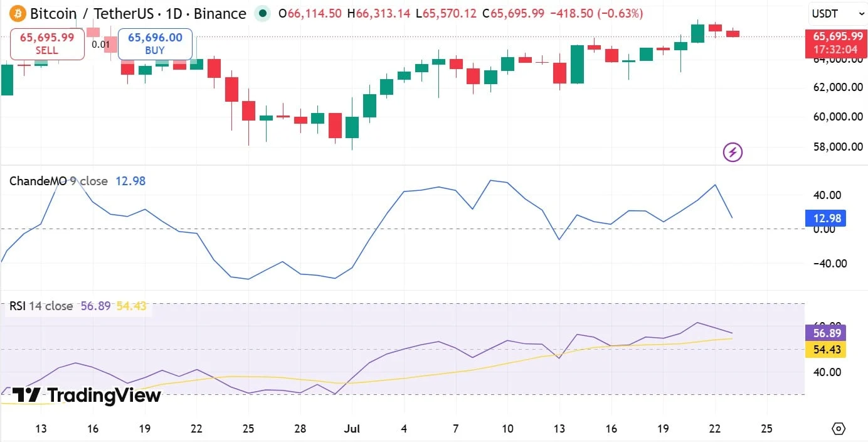The height and width of the screenshot is (442, 868).
Task: Click the purple 56.89 axis label
Action: [826, 333]
